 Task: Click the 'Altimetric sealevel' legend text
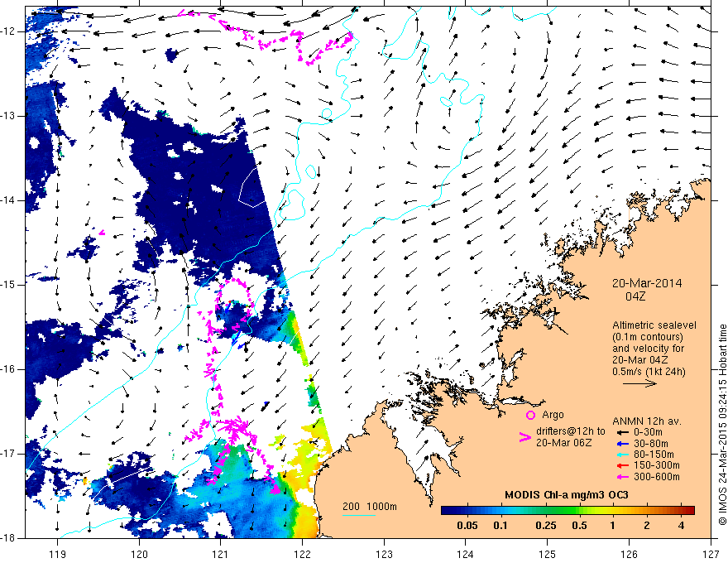pyautogui.click(x=654, y=325)
